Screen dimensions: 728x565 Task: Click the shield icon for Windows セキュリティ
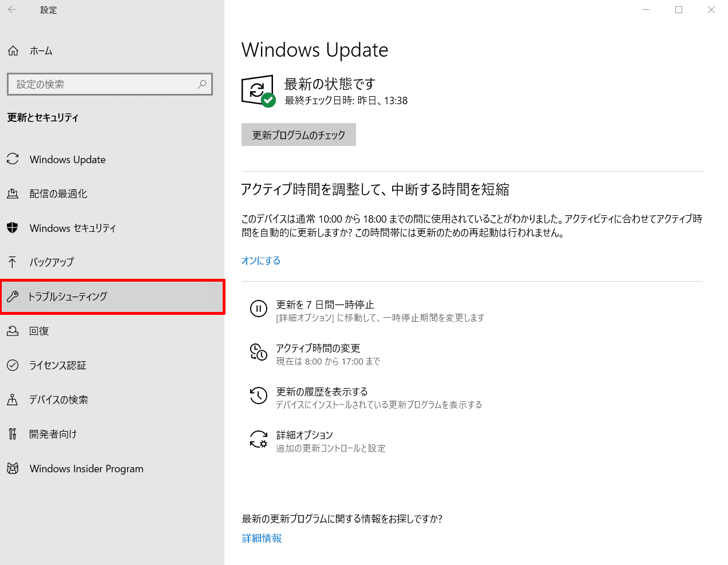click(x=13, y=228)
